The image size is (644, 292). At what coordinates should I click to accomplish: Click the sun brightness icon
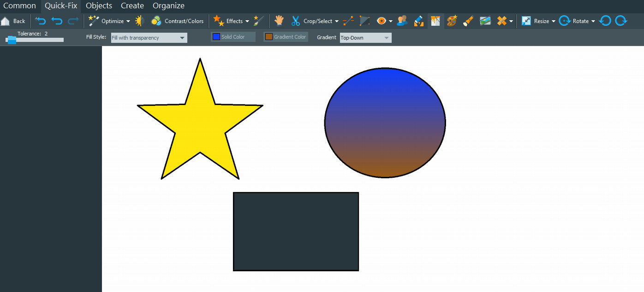click(139, 21)
